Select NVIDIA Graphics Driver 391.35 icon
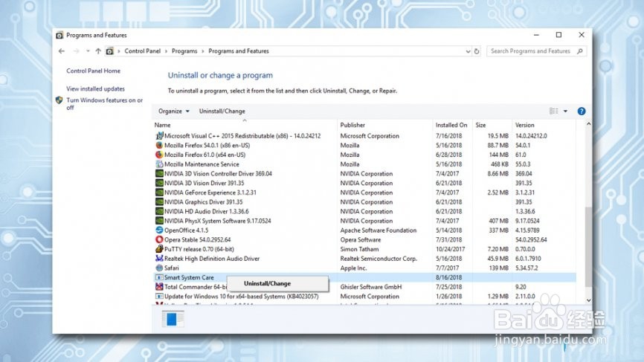The height and width of the screenshot is (362, 644). 159,201
